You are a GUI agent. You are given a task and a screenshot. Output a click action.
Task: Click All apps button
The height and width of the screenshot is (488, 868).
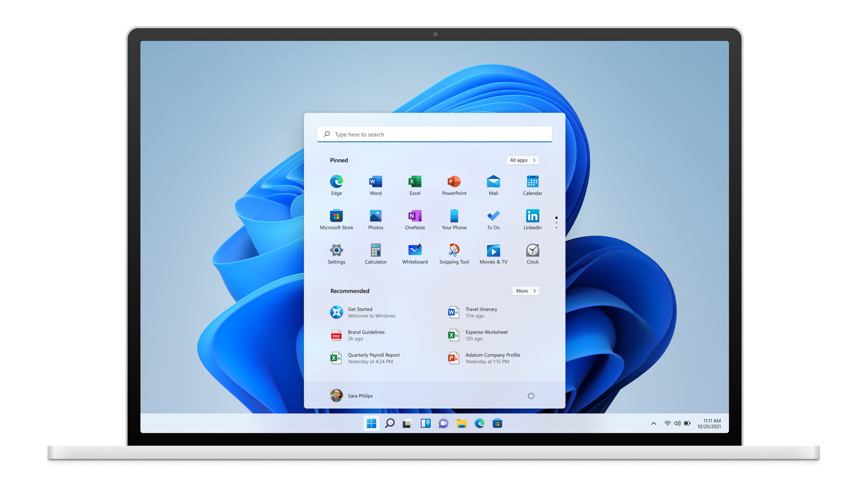(522, 160)
